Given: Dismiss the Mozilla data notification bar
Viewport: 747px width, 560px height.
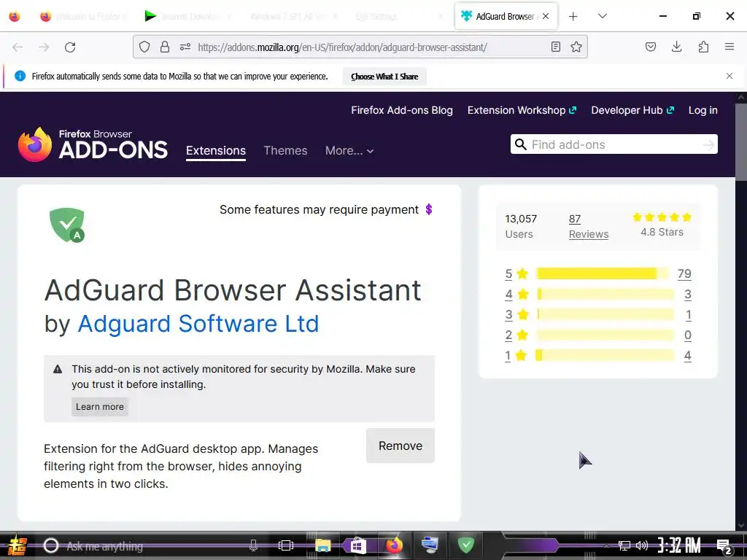Looking at the screenshot, I should click(729, 76).
